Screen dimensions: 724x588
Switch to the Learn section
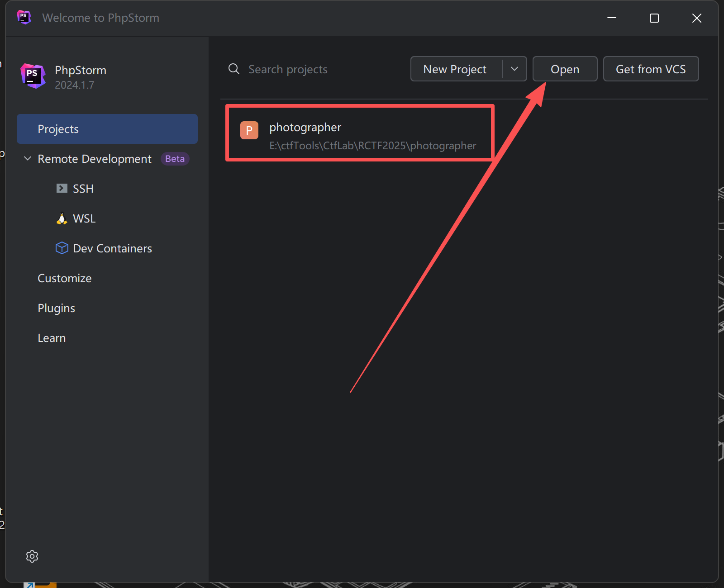coord(52,338)
